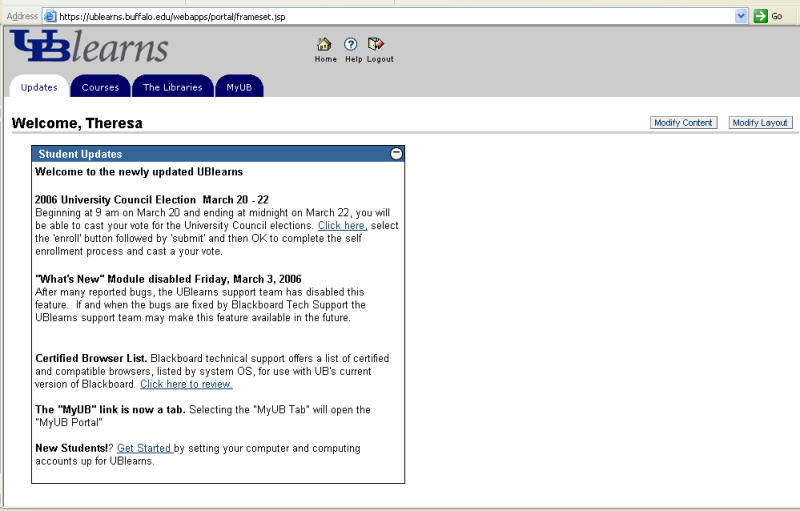Open the address bar dropdown
This screenshot has width=800, height=511.
point(741,16)
